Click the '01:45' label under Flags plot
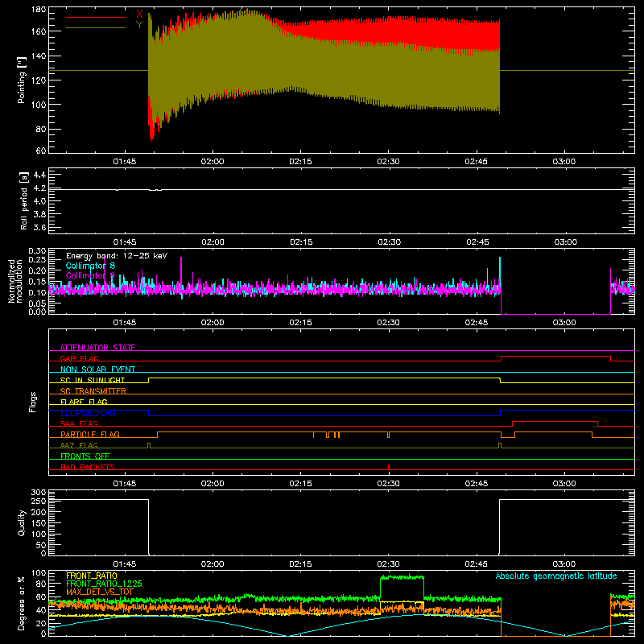The height and width of the screenshot is (644, 644). click(125, 484)
